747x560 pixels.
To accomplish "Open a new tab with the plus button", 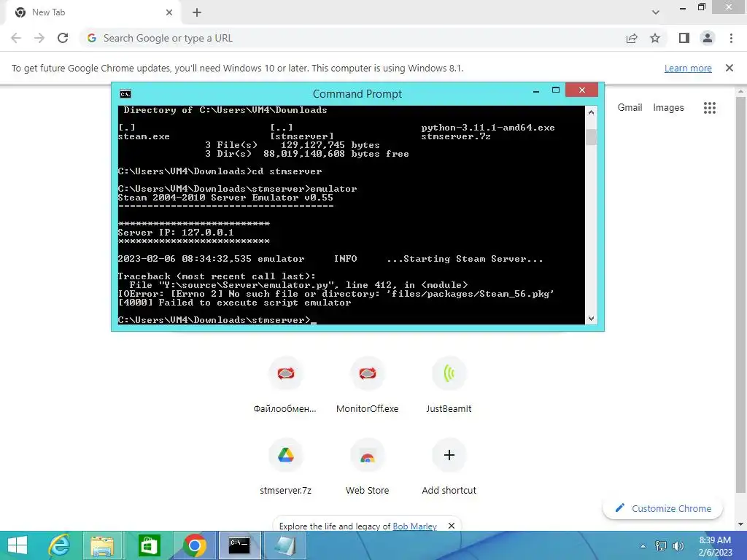I will tap(197, 12).
